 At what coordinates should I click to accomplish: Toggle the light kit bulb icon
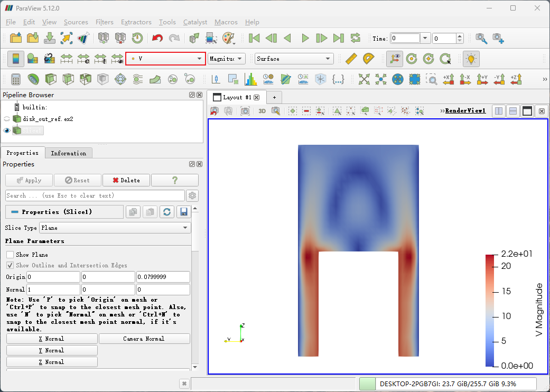[471, 59]
